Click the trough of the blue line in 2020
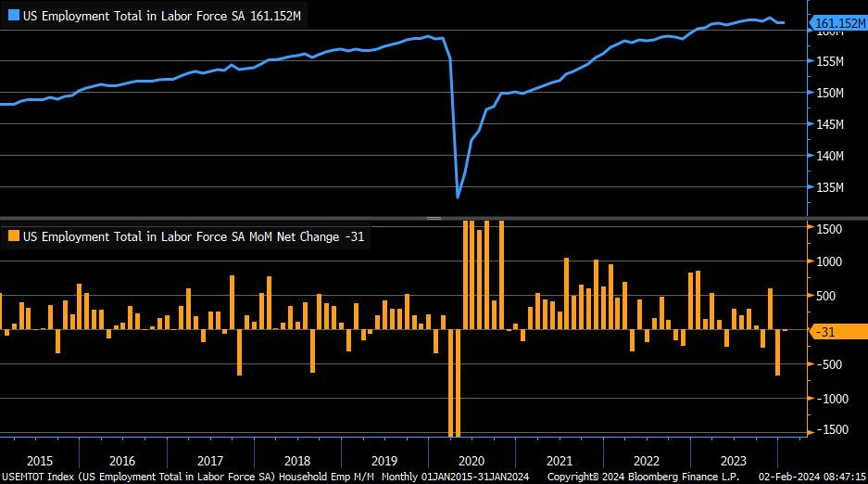The width and height of the screenshot is (868, 484). 458,197
